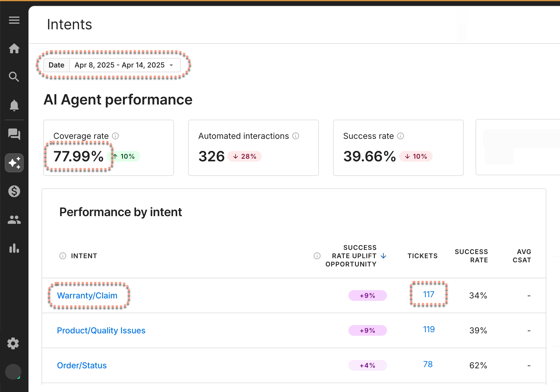Show info tooltip next to Automated interactions

click(x=296, y=136)
